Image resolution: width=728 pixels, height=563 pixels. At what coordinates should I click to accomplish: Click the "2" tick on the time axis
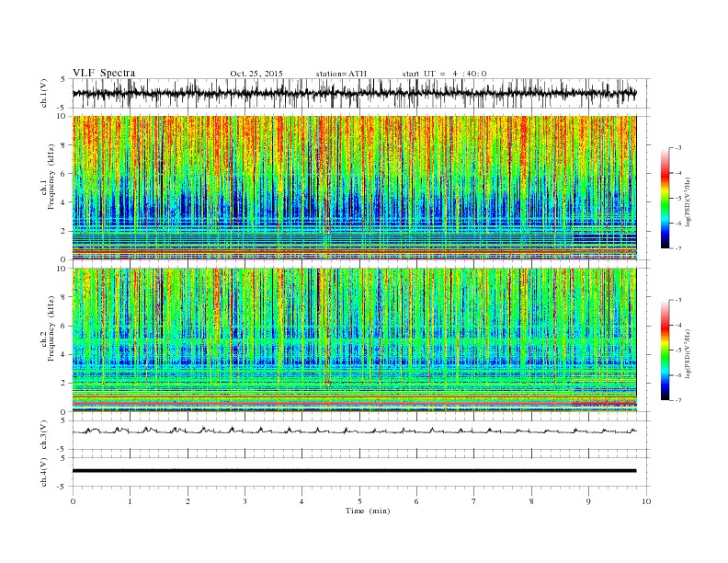(x=188, y=501)
